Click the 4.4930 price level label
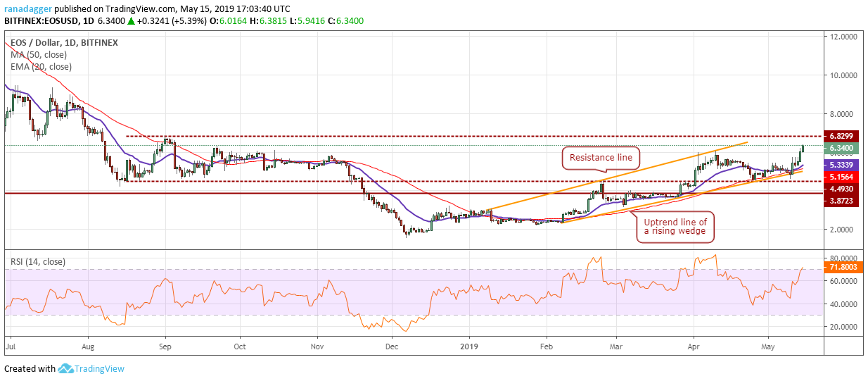 click(843, 189)
